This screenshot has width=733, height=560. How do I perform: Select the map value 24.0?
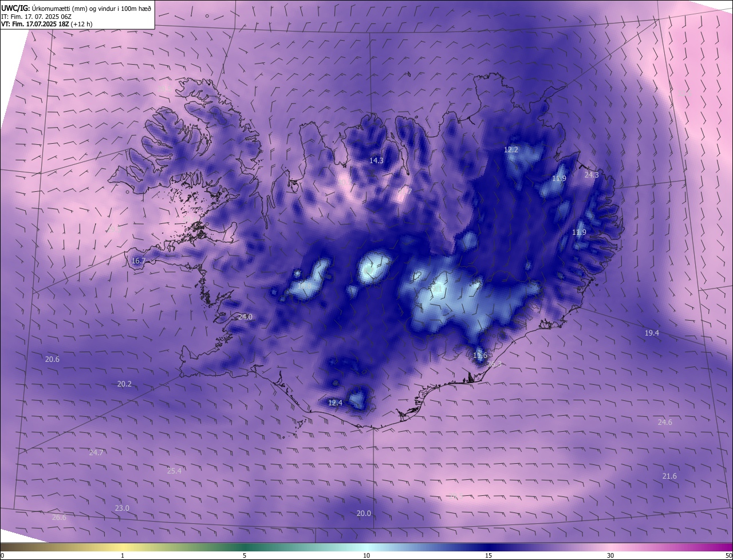[245, 317]
